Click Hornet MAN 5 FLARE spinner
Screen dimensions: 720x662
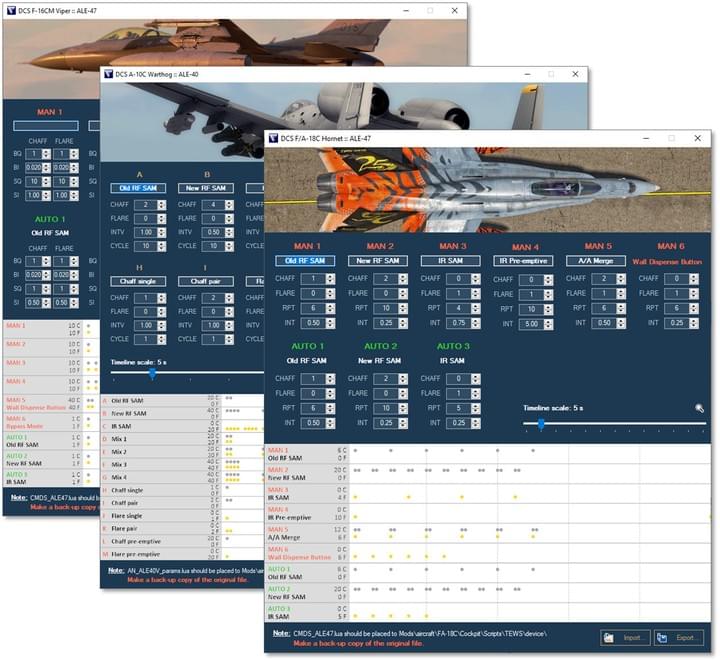[x=608, y=293]
